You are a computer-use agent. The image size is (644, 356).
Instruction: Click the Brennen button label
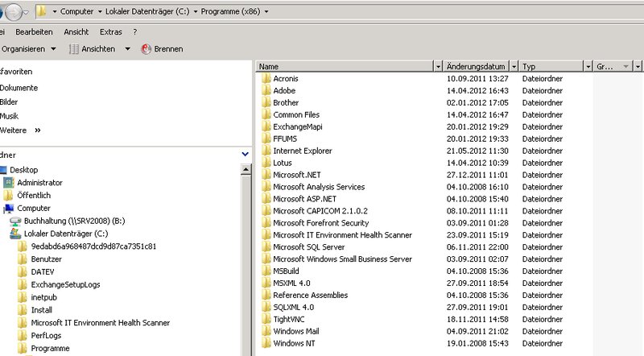(168, 49)
